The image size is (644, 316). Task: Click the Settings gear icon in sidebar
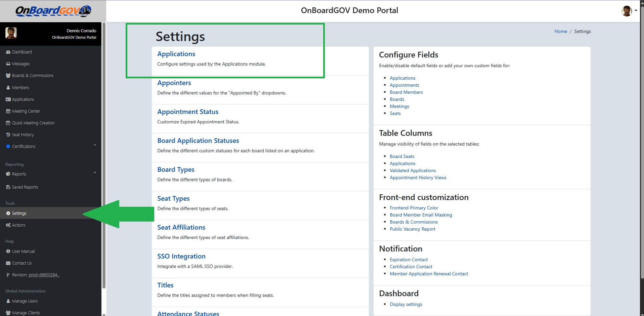(8, 213)
